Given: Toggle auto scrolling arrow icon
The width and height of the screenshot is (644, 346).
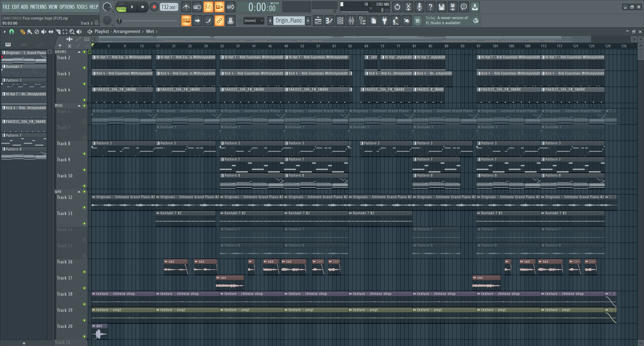Looking at the screenshot, I should (x=197, y=21).
